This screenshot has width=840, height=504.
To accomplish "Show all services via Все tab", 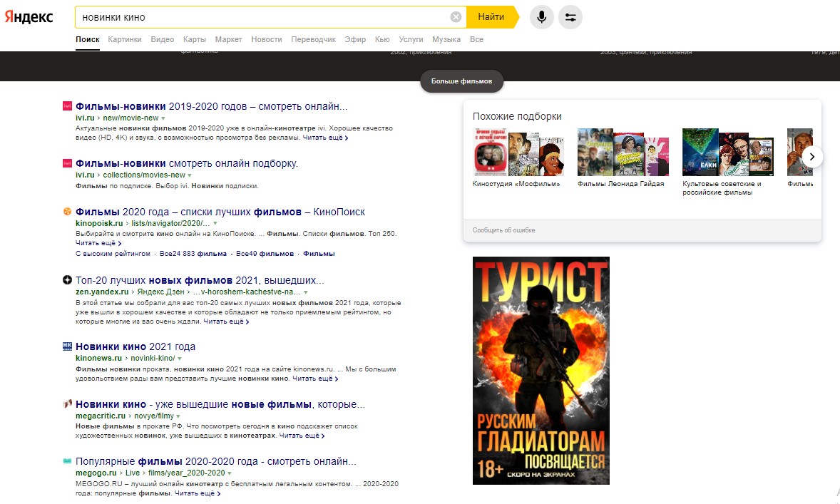I will coord(476,39).
